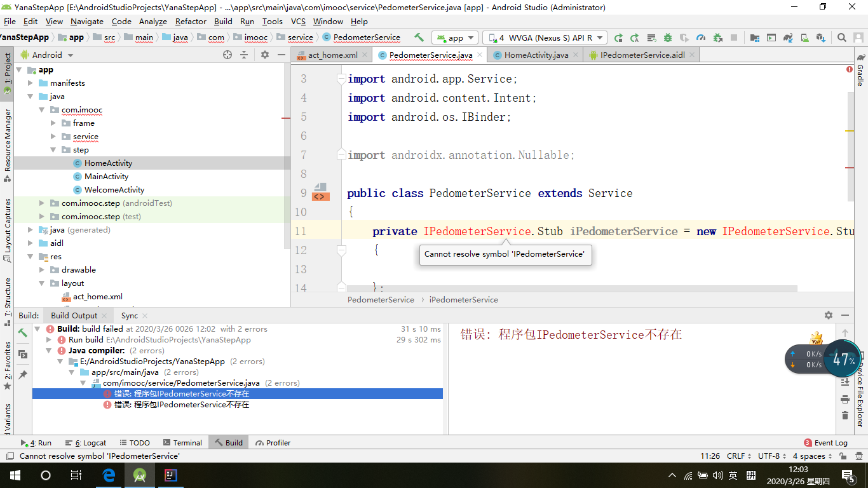Click the Collapse All icon in Project panel

pos(244,55)
